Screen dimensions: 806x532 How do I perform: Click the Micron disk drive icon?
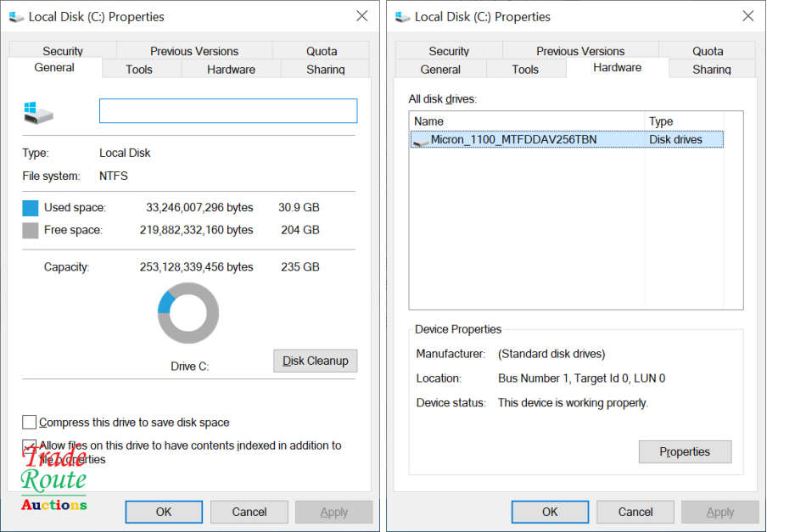click(420, 140)
